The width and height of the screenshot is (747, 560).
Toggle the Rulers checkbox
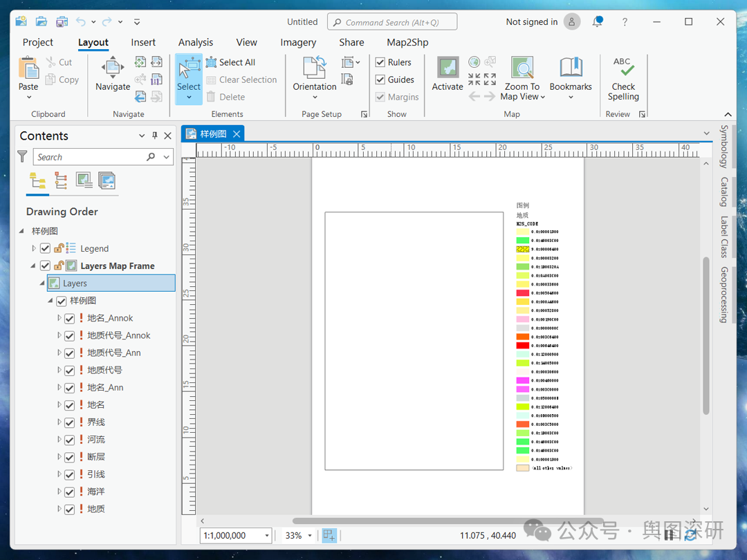tap(380, 62)
